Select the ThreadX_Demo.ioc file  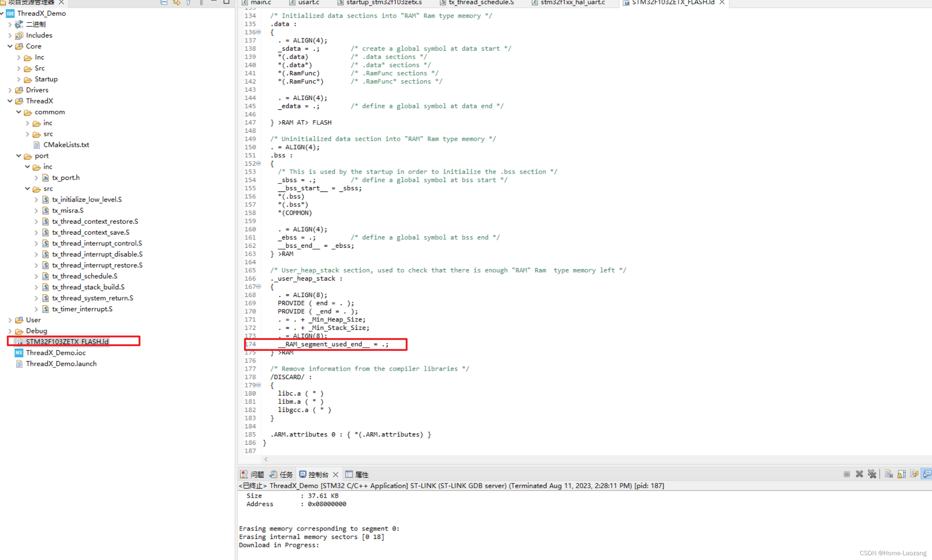click(x=56, y=353)
